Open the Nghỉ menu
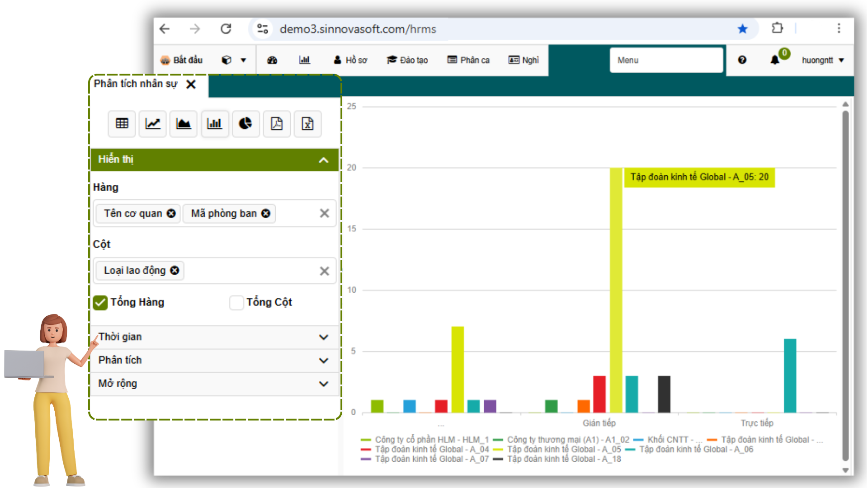This screenshot has height=488, width=868. tap(524, 60)
